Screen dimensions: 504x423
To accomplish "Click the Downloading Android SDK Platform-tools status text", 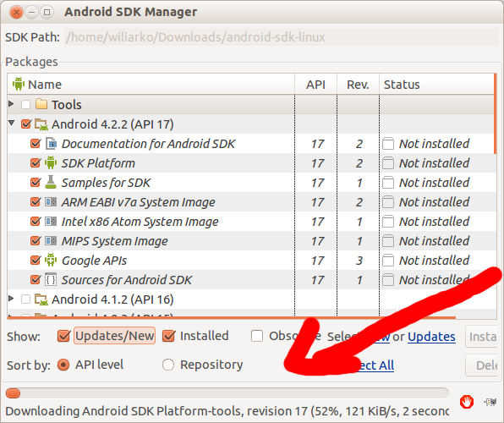I will [x=227, y=411].
